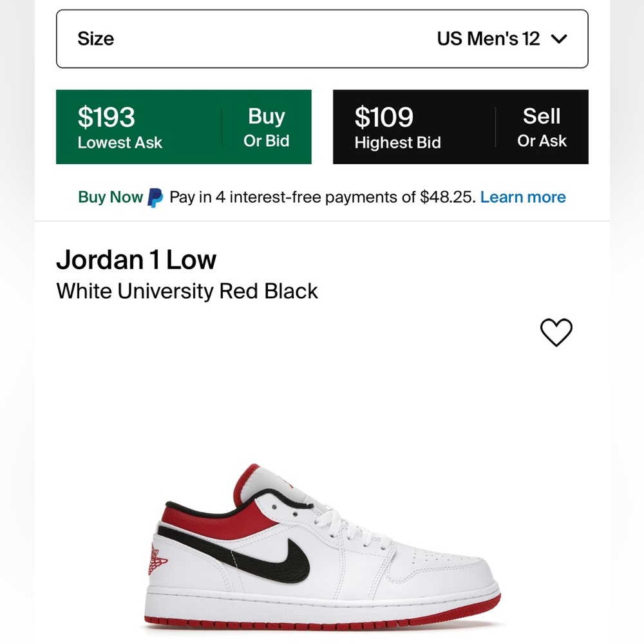The height and width of the screenshot is (644, 644).
Task: Tap the heart icon to favorite the shoe
Action: (x=556, y=332)
